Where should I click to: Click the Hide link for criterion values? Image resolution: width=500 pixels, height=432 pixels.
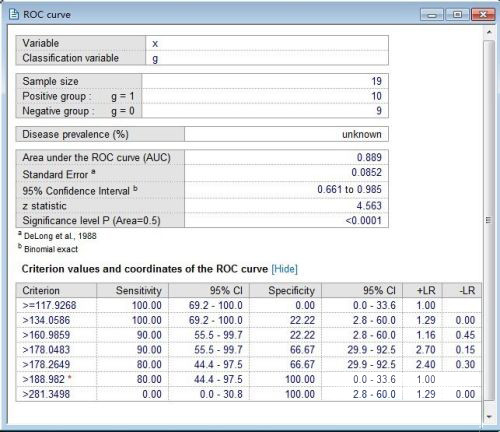(x=285, y=269)
